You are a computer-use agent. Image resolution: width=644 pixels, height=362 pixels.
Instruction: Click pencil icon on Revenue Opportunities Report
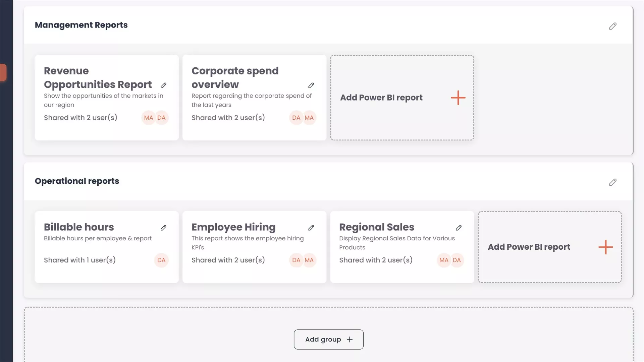coord(163,85)
